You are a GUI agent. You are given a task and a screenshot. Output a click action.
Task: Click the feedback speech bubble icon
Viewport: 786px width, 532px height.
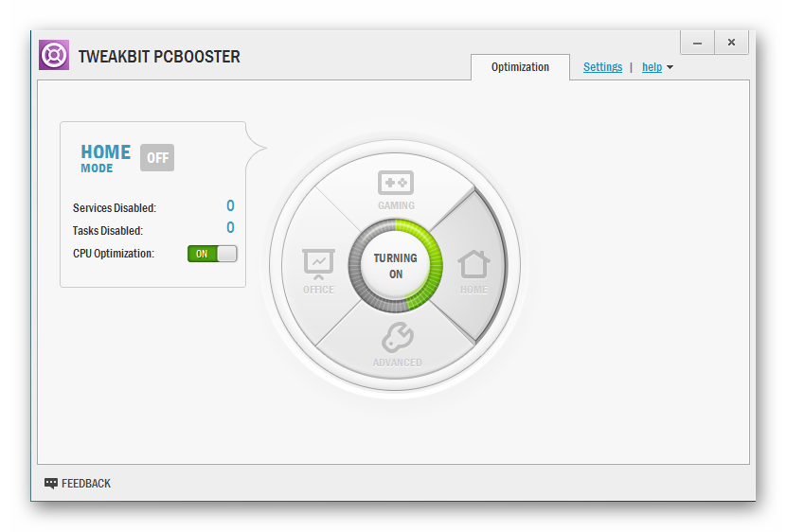[50, 483]
